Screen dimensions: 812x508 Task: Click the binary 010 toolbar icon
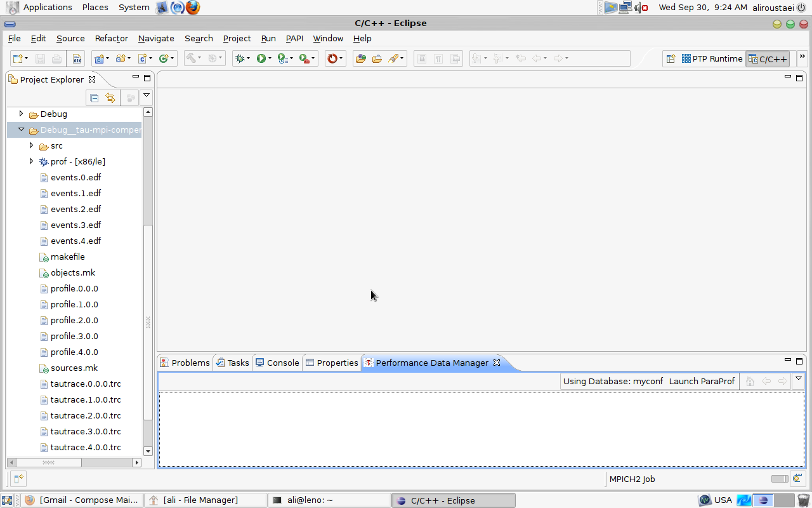[77, 58]
